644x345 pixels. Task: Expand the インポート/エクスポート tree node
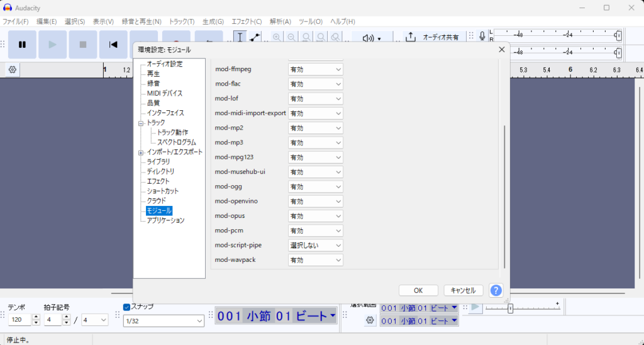click(x=141, y=152)
